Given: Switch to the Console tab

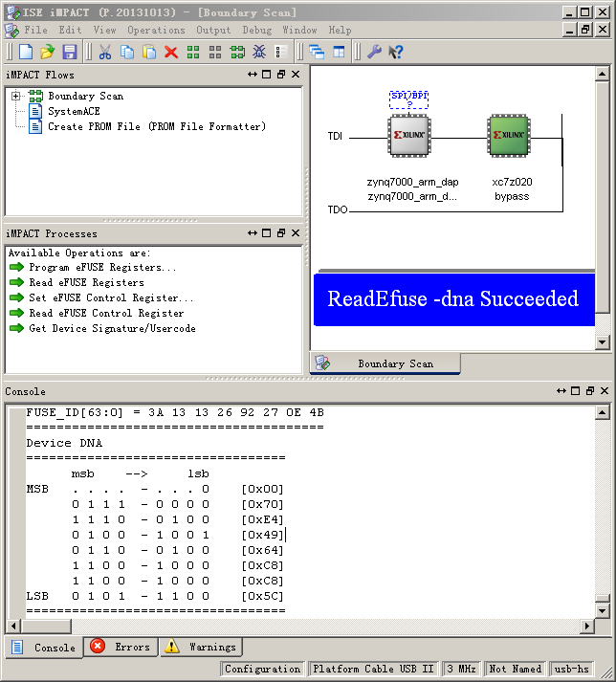Looking at the screenshot, I should [x=43, y=648].
